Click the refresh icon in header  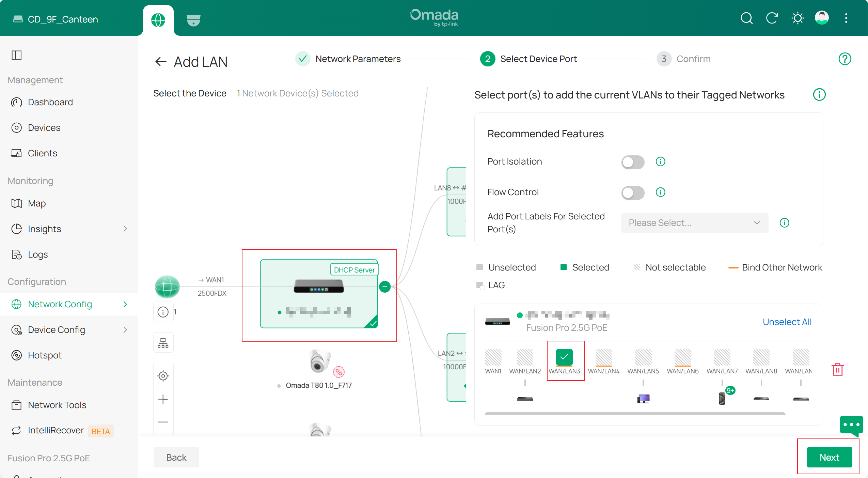[x=772, y=18]
